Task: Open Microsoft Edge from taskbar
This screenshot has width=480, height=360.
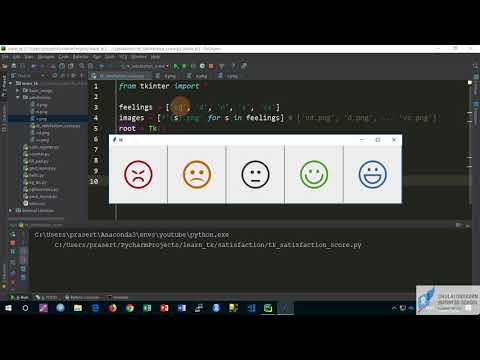Action: [95, 308]
